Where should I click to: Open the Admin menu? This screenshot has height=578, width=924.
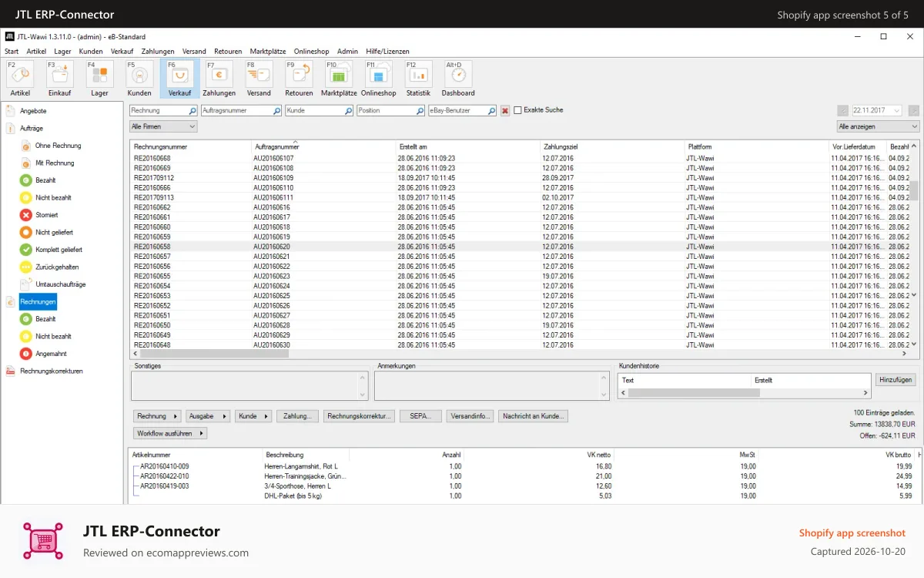pyautogui.click(x=347, y=51)
